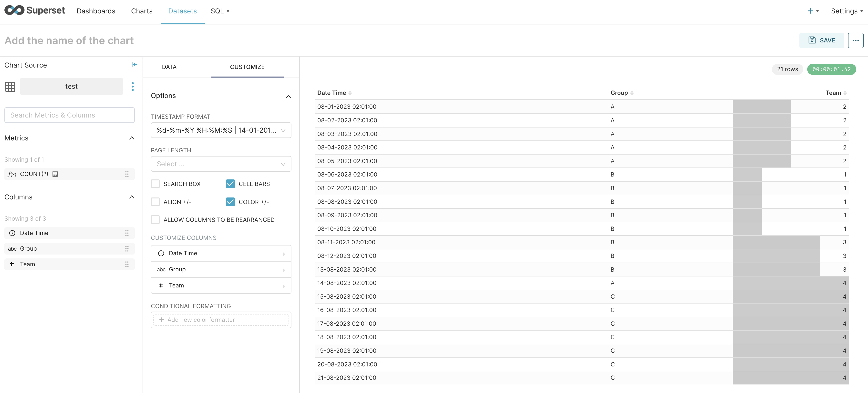
Task: Go to Charts
Action: coord(142,11)
